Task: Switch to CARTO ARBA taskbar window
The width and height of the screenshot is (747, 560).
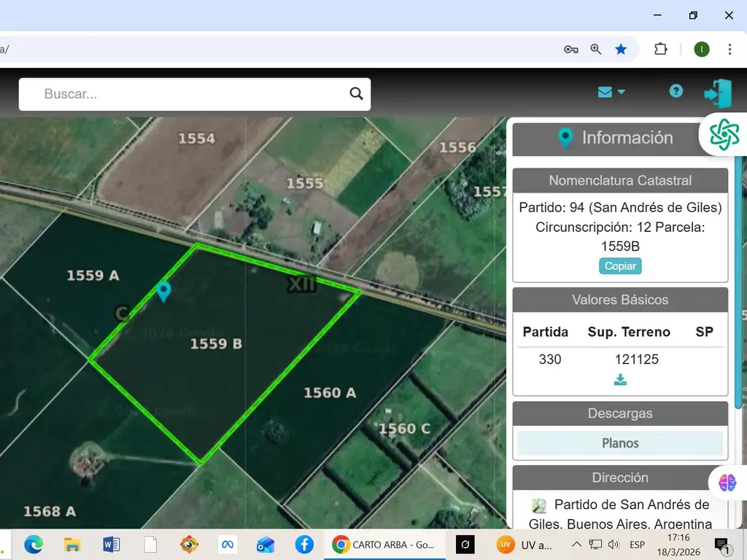Action: (x=383, y=545)
